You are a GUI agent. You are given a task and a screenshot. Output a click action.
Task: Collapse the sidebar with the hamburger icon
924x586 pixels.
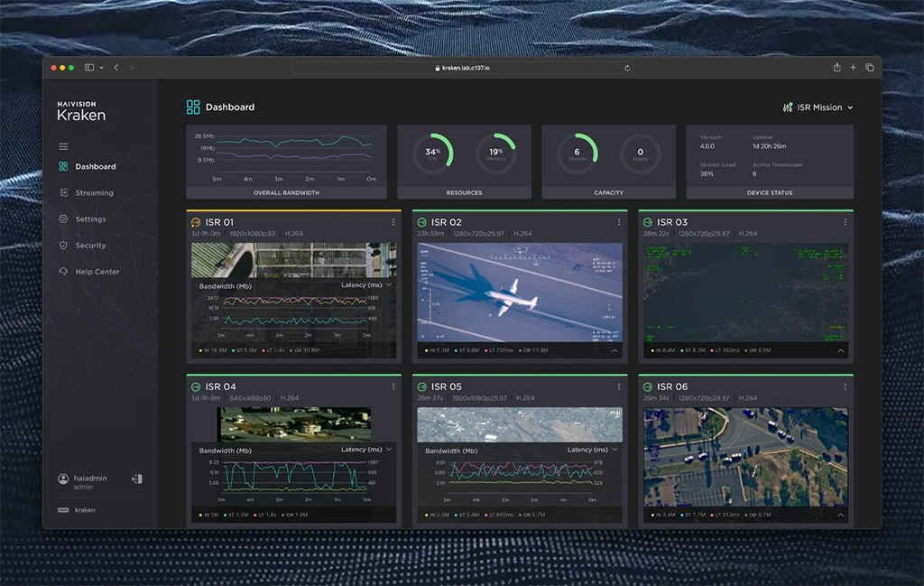coord(63,146)
